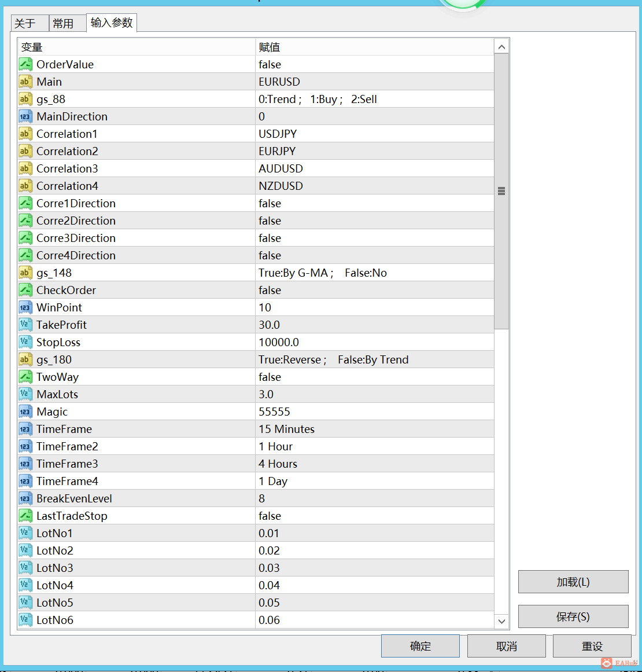Click the CheckOrder boolean icon
The height and width of the screenshot is (672, 642).
pyautogui.click(x=25, y=290)
